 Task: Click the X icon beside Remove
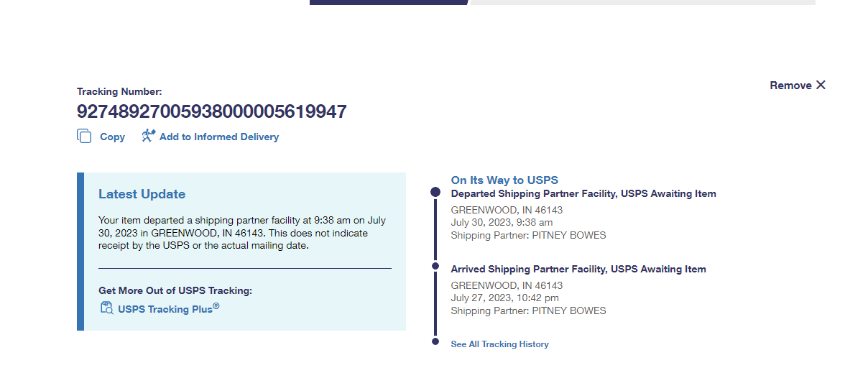coord(821,85)
